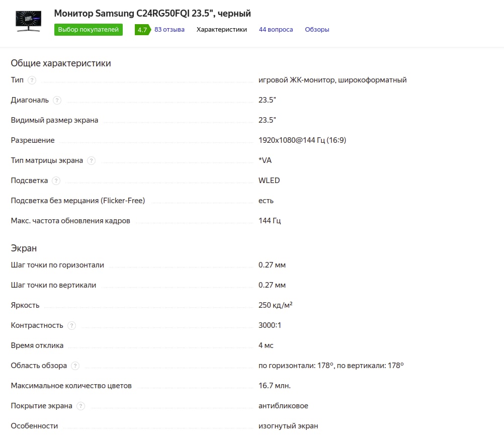
Task: Open the 44 вопроса tab
Action: click(276, 30)
